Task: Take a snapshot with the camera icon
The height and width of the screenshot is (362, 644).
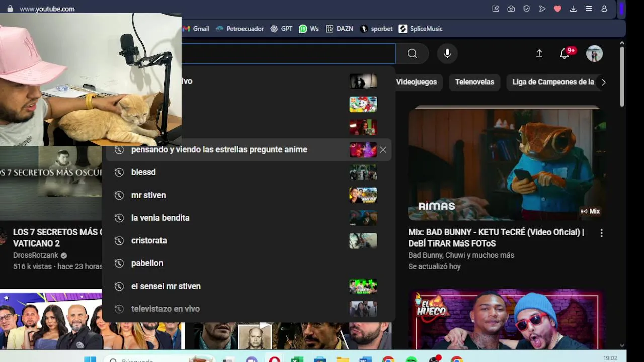Action: pyautogui.click(x=511, y=9)
